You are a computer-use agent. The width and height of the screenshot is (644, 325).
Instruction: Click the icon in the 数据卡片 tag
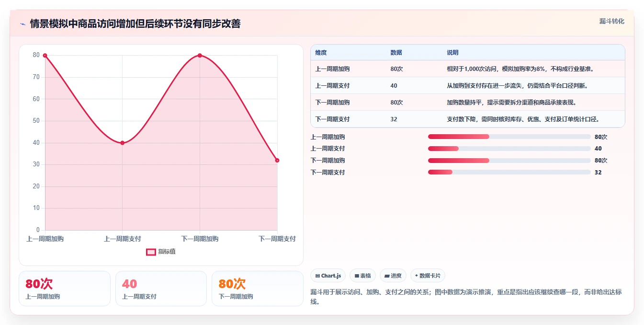tap(417, 276)
